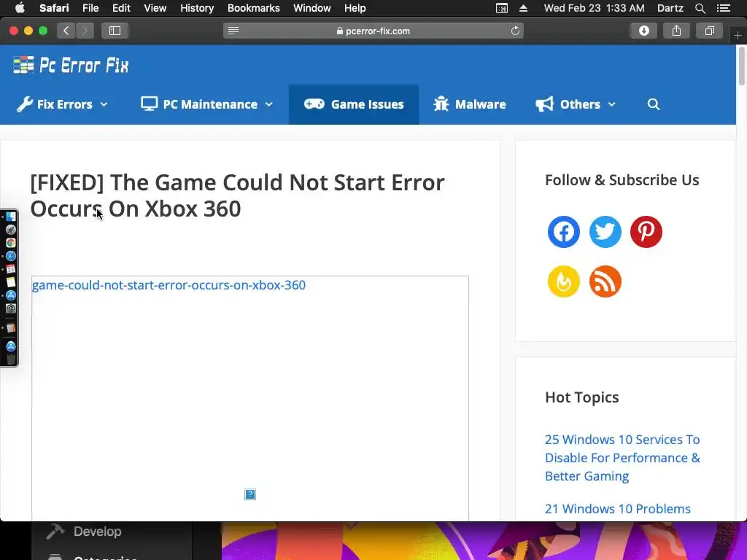The width and height of the screenshot is (747, 560).
Task: Click the eject icon in menu bar
Action: click(x=523, y=8)
